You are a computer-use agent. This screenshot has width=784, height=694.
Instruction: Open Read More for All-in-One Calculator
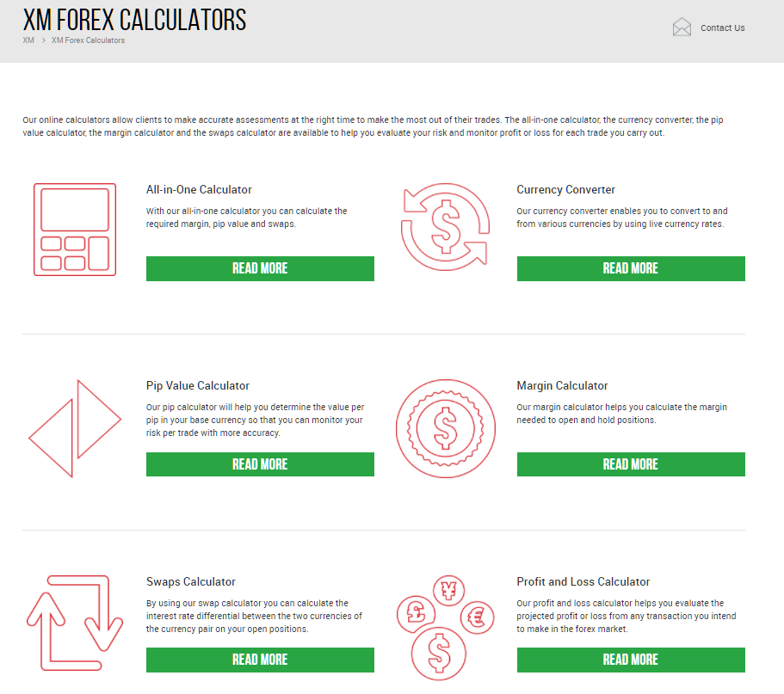[x=260, y=269]
